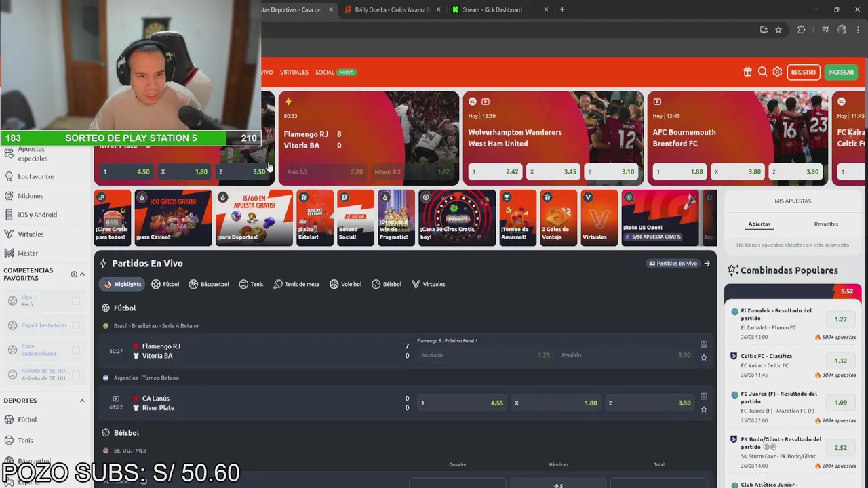Image resolution: width=868 pixels, height=488 pixels.
Task: Pick Wolverhampton win odds 2.42
Action: [x=495, y=171]
